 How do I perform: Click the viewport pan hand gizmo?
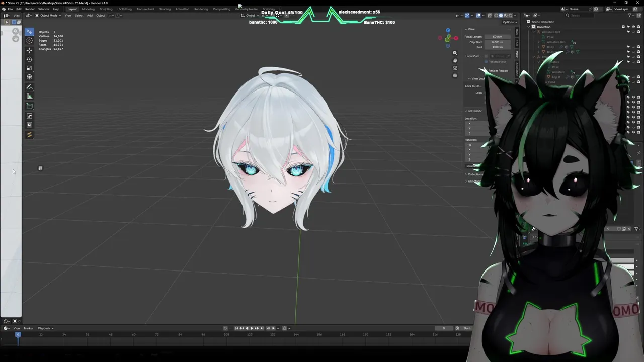tap(455, 60)
